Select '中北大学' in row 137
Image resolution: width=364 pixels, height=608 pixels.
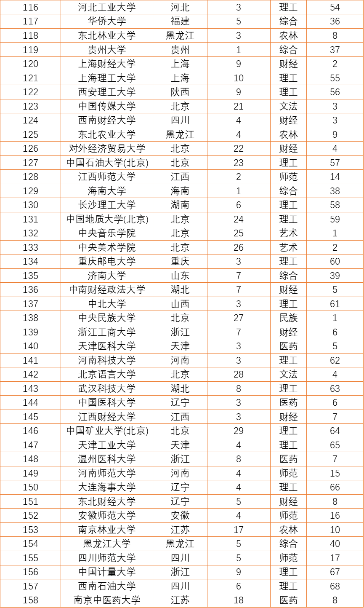coord(107,304)
